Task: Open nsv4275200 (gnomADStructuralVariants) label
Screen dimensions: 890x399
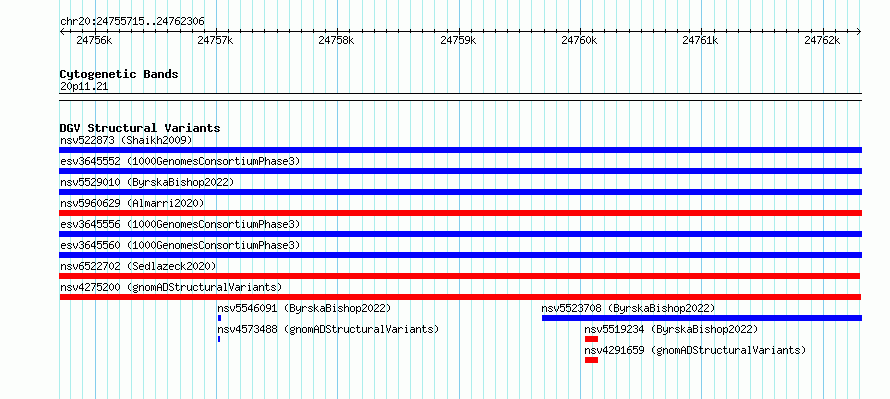Action: pyautogui.click(x=171, y=287)
